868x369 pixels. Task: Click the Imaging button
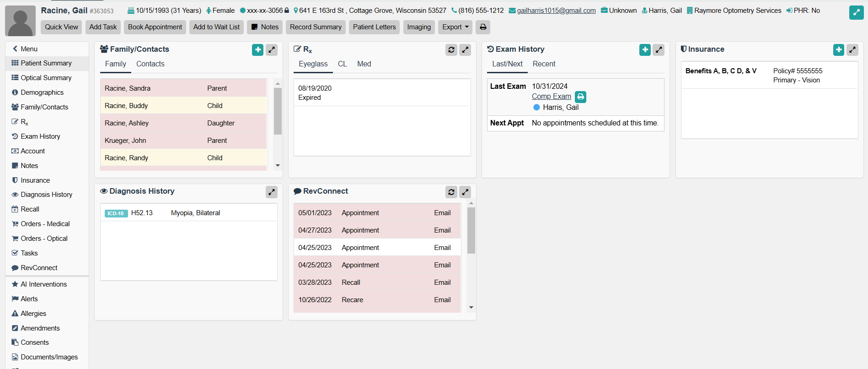(x=419, y=27)
